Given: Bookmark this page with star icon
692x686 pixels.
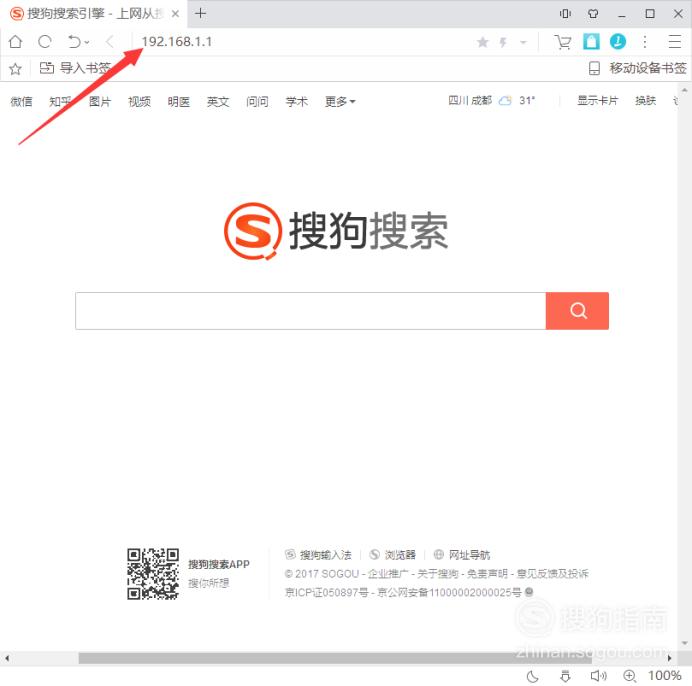Looking at the screenshot, I should [483, 42].
